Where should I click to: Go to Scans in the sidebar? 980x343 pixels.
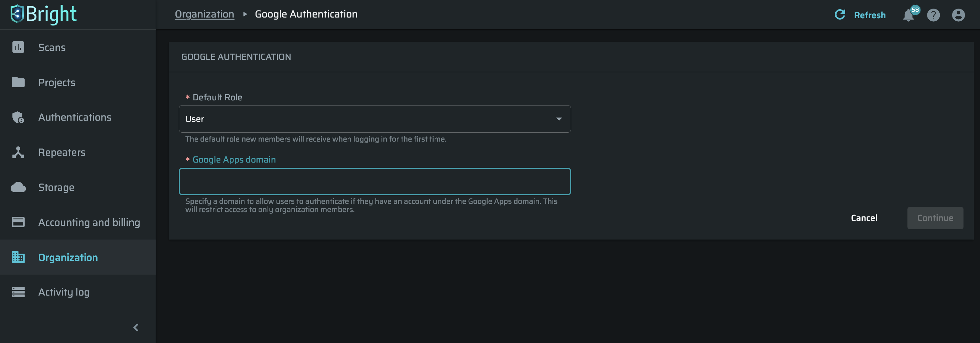(x=78, y=47)
